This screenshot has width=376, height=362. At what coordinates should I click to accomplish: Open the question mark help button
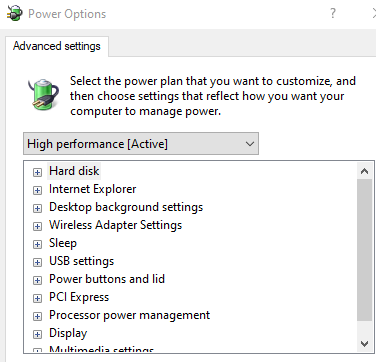[333, 13]
